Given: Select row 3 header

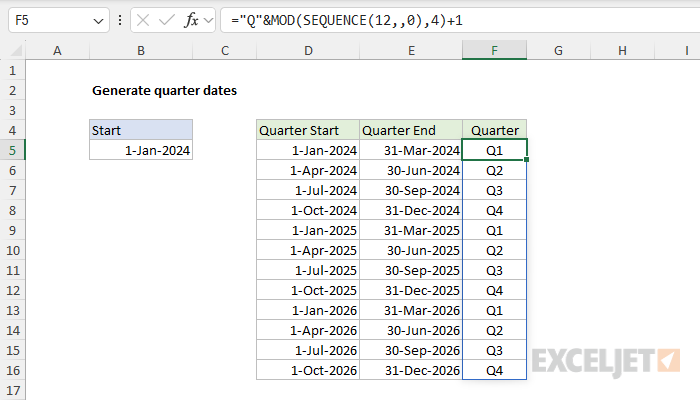Looking at the screenshot, I should tap(12, 110).
